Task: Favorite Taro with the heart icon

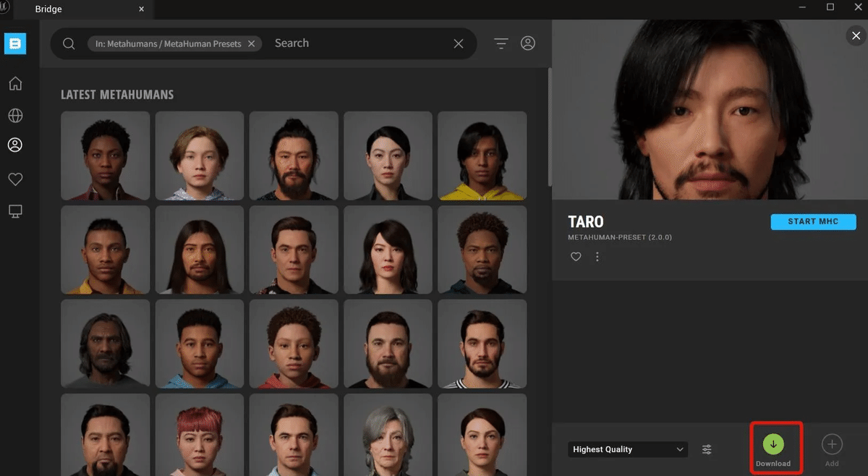Action: 576,257
